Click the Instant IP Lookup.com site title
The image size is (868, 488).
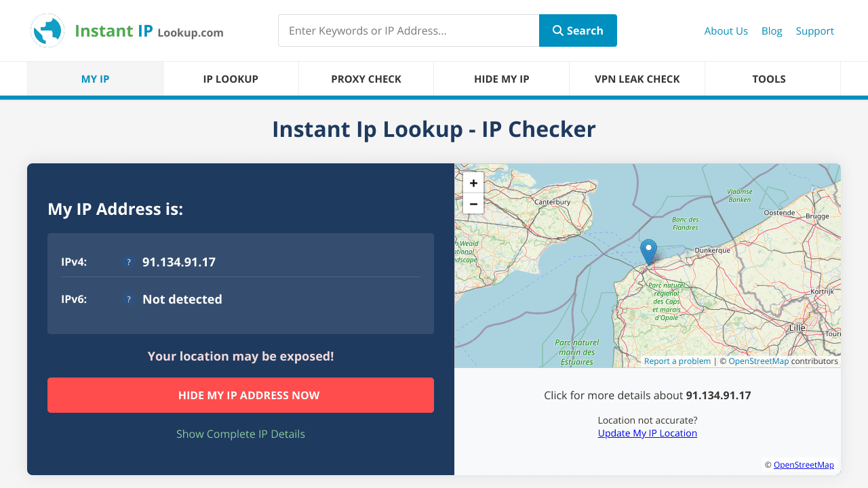[149, 31]
